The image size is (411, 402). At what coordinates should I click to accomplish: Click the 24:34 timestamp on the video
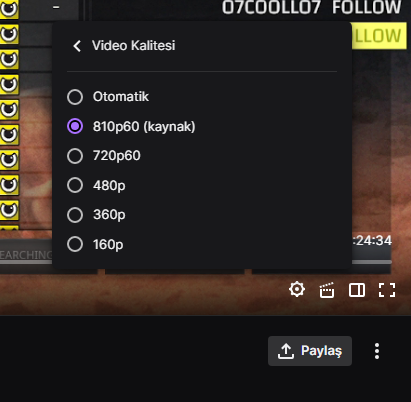[373, 240]
